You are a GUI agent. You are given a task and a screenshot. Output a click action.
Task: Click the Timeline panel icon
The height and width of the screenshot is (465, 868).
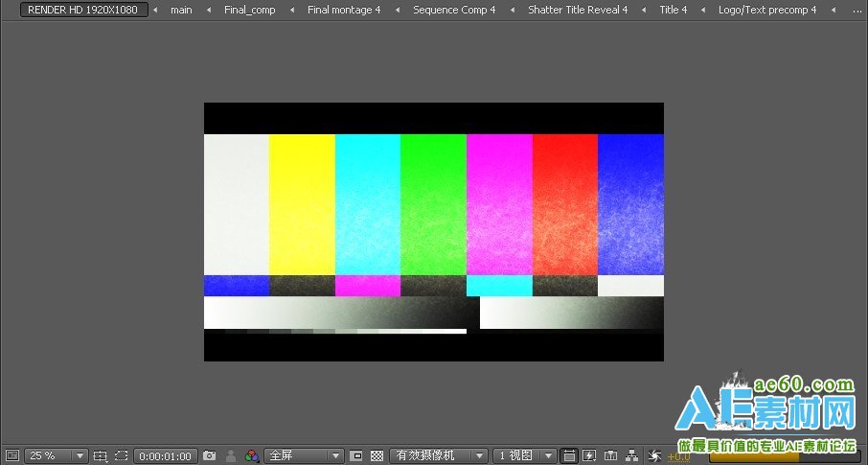(610, 455)
